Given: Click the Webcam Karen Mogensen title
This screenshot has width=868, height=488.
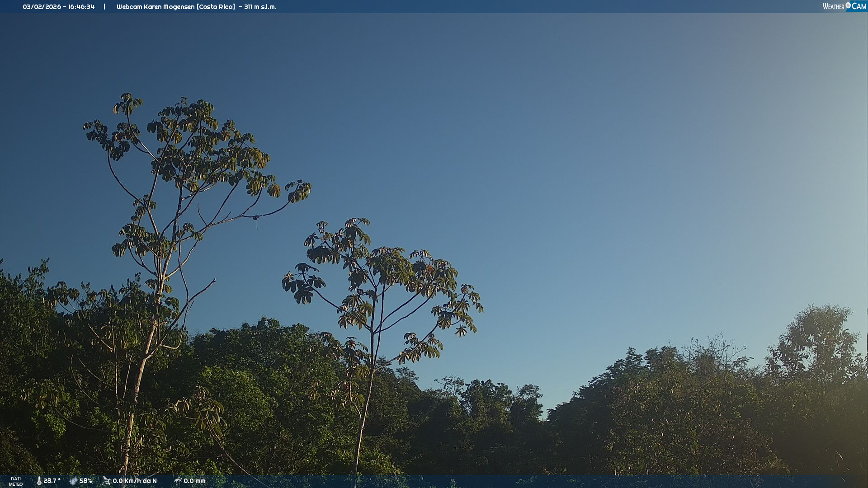Looking at the screenshot, I should click(156, 7).
